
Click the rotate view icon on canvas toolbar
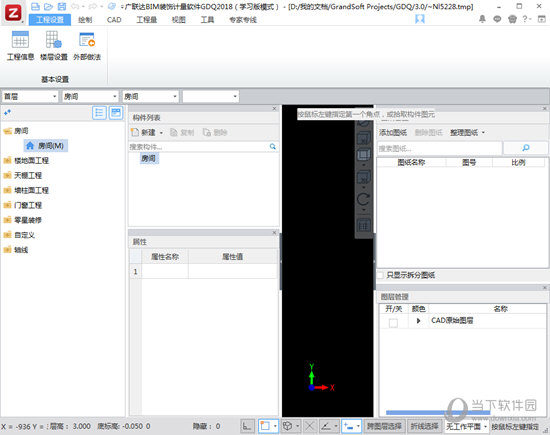pos(363,200)
